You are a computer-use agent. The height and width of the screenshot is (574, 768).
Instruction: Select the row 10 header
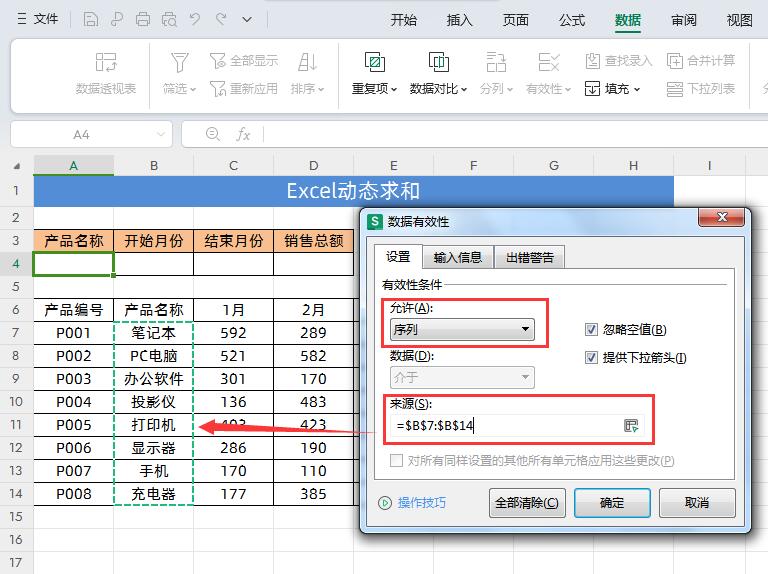[x=16, y=402]
